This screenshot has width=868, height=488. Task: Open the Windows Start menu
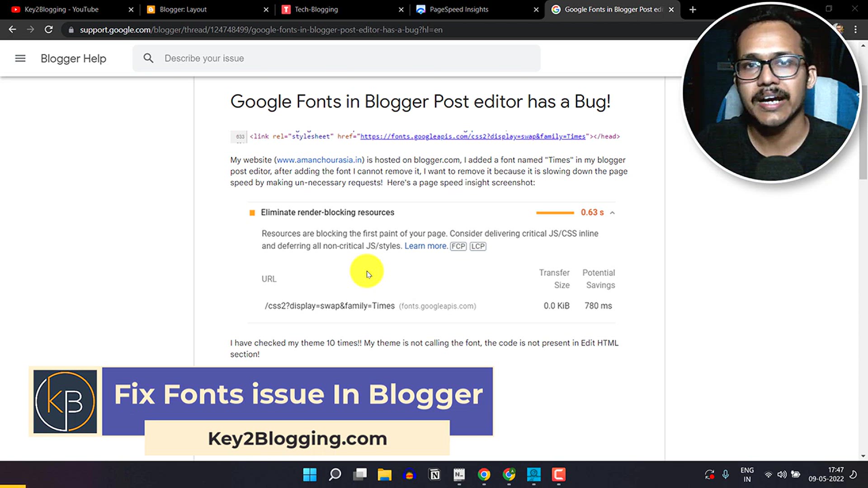[310, 474]
